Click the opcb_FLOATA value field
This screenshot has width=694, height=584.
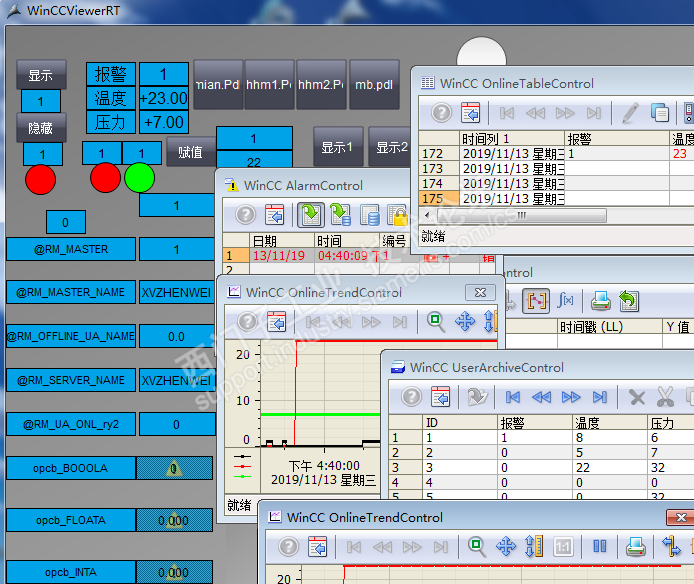click(174, 520)
